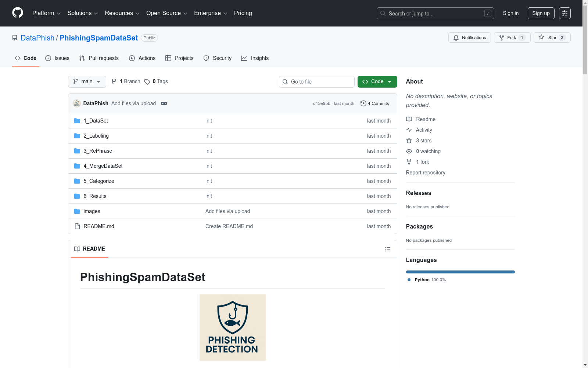Click the Sign in link
588x368 pixels.
click(511, 13)
